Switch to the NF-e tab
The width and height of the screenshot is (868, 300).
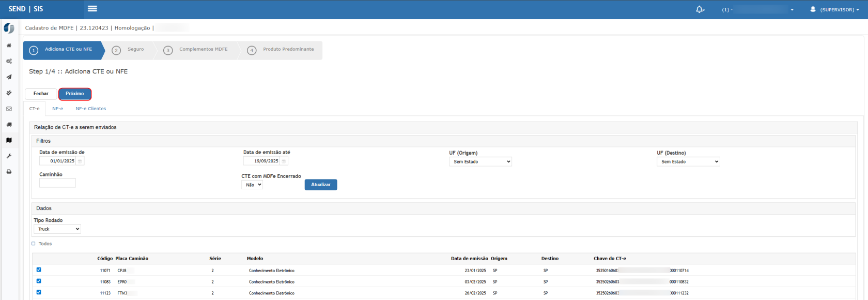57,109
